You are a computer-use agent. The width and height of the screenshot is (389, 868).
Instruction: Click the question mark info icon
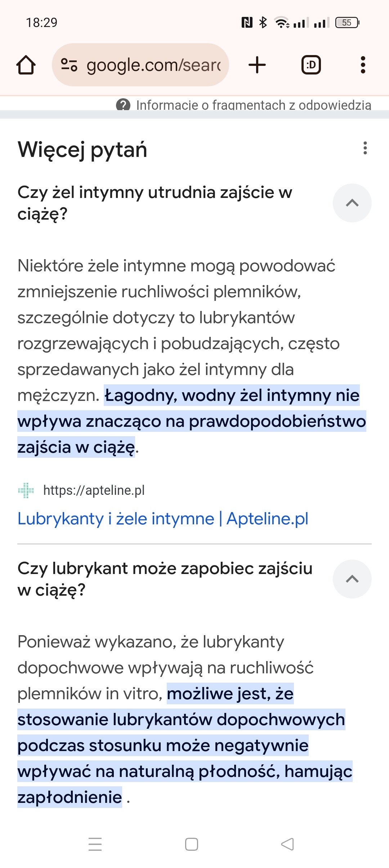(123, 105)
